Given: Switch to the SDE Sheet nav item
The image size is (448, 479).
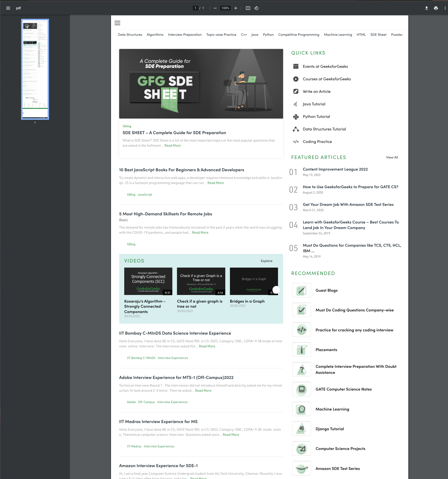Looking at the screenshot, I should pyautogui.click(x=378, y=34).
